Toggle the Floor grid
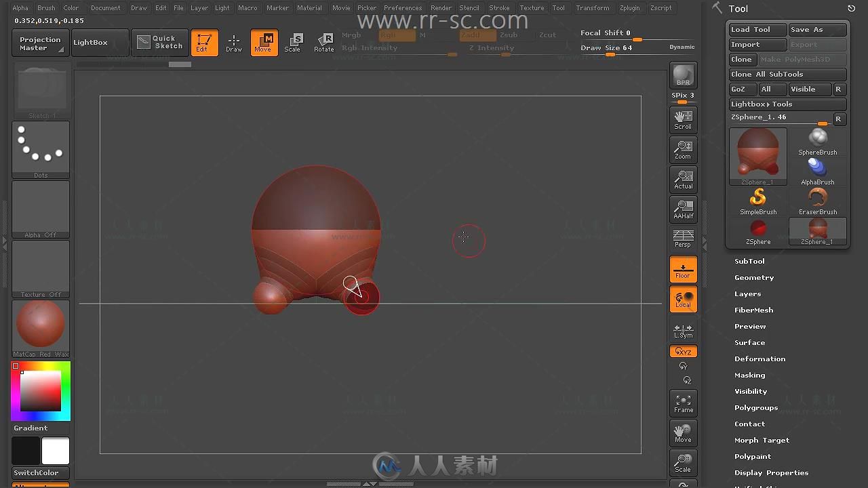 point(683,269)
